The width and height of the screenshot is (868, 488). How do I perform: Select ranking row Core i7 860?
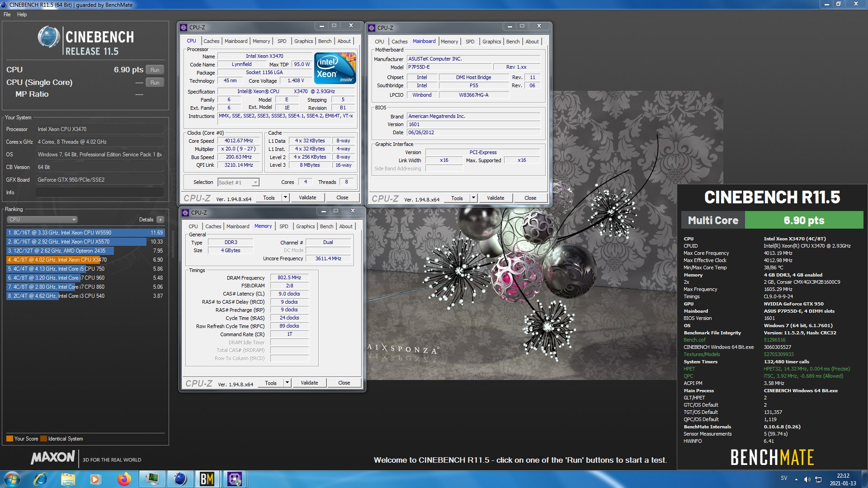click(x=85, y=287)
